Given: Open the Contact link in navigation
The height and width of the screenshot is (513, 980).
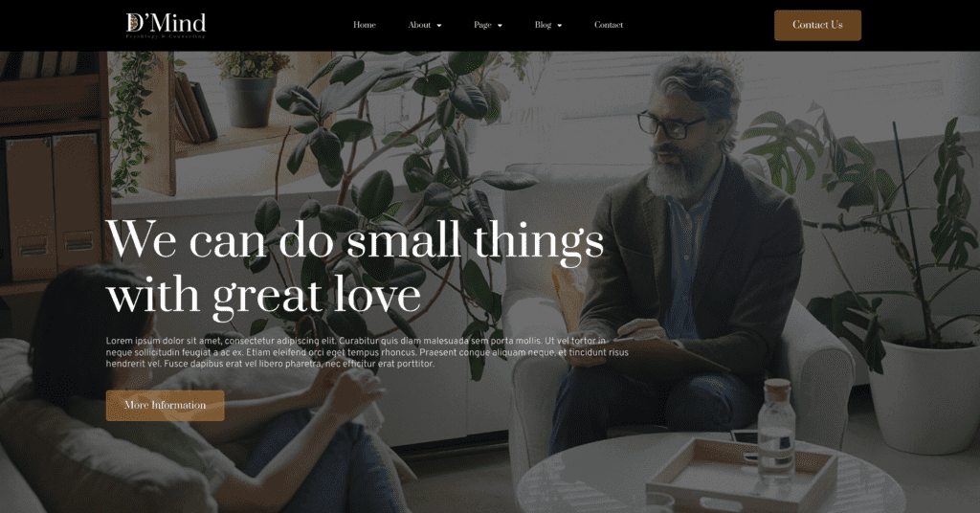Looking at the screenshot, I should pos(608,25).
